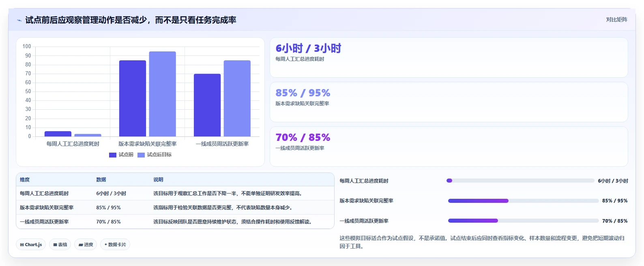This screenshot has width=644, height=266.
Task: Click the y-axis tick label 50
Action: [x=28, y=92]
